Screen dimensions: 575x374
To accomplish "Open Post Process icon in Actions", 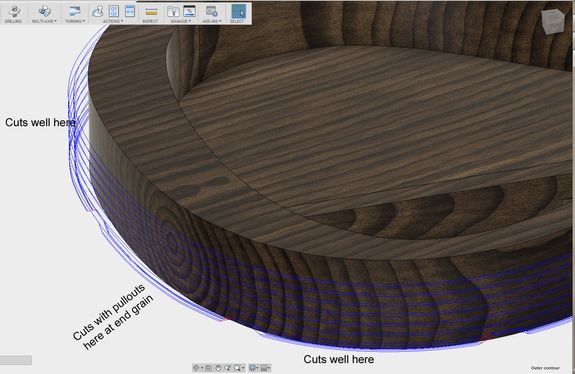I will point(114,11).
